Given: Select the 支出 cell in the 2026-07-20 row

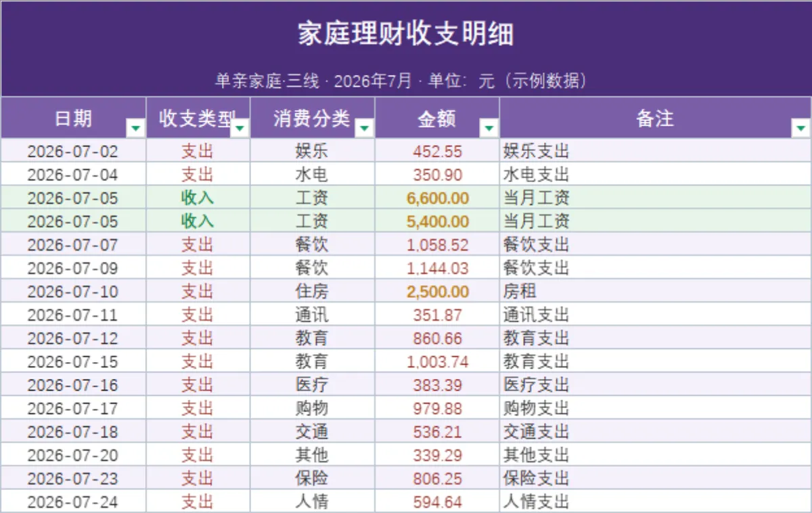Looking at the screenshot, I should [198, 455].
